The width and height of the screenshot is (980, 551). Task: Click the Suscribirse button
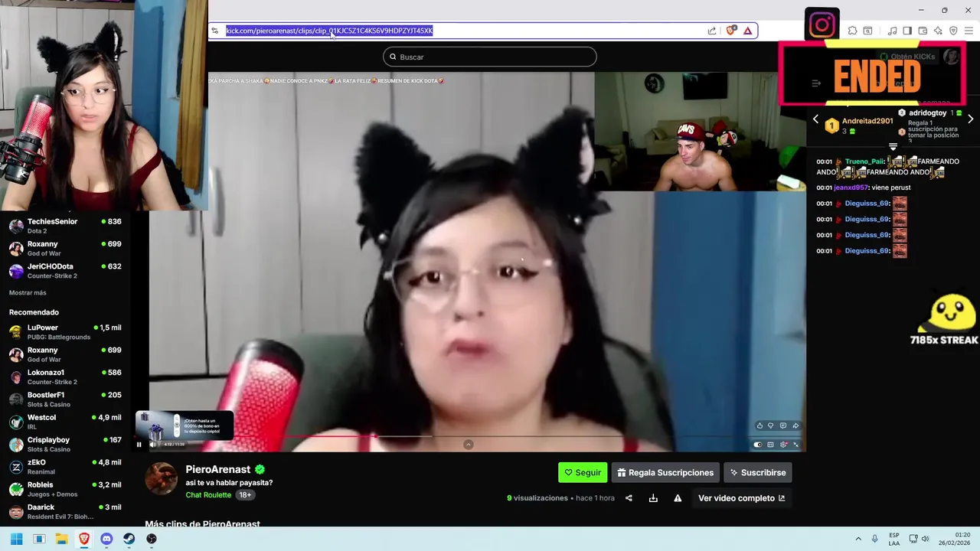[757, 472]
